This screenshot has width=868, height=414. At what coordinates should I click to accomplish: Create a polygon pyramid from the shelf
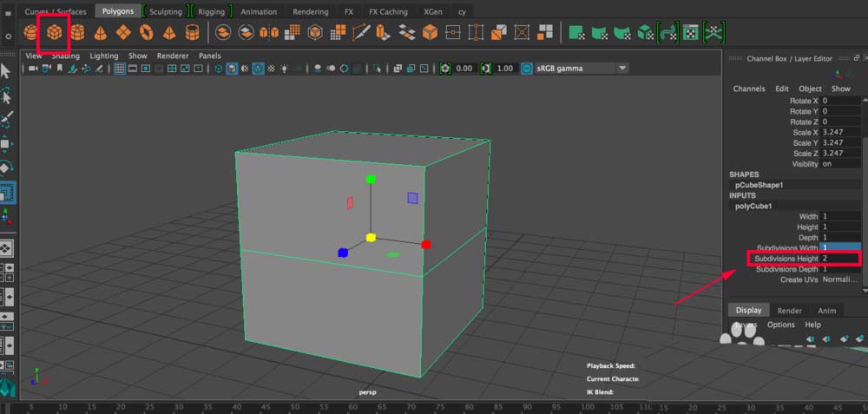[169, 33]
